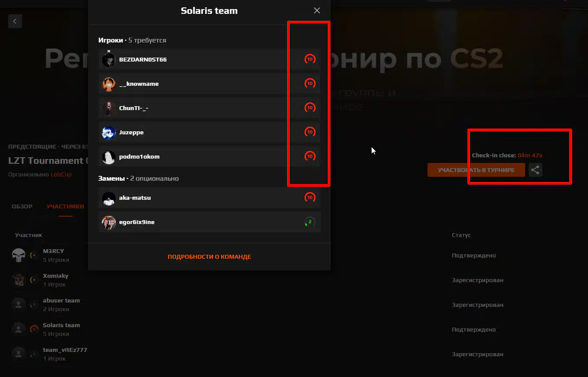This screenshot has width=588, height=377.
Task: Switch to ОБЗОР tab
Action: (x=22, y=206)
